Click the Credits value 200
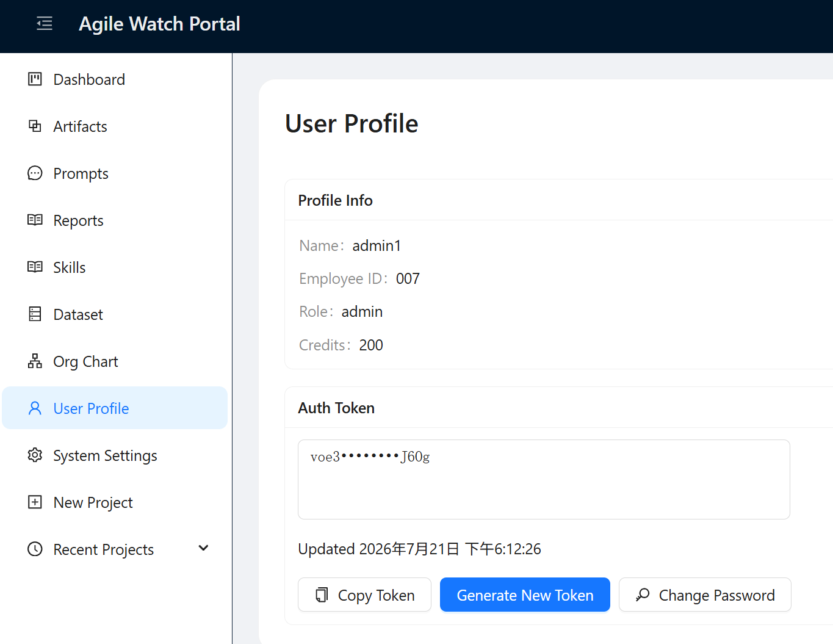The height and width of the screenshot is (644, 833). tap(371, 345)
